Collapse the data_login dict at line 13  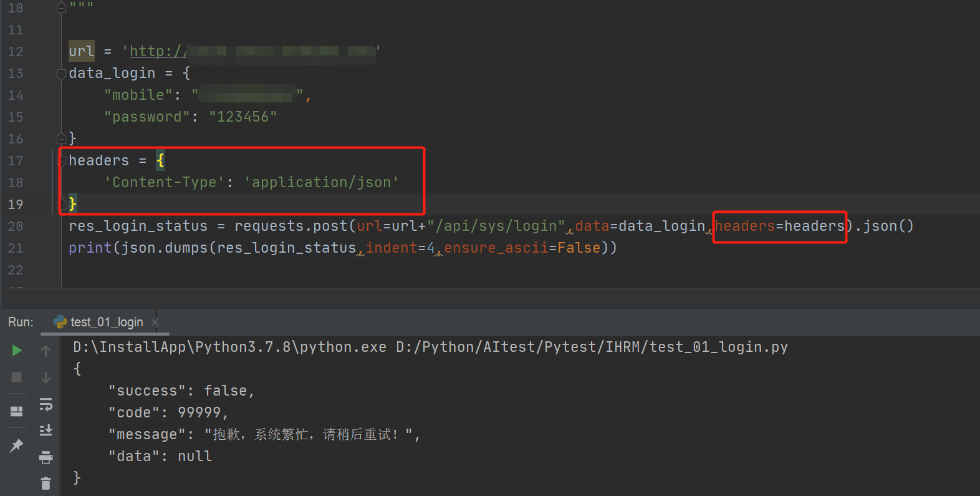(61, 74)
